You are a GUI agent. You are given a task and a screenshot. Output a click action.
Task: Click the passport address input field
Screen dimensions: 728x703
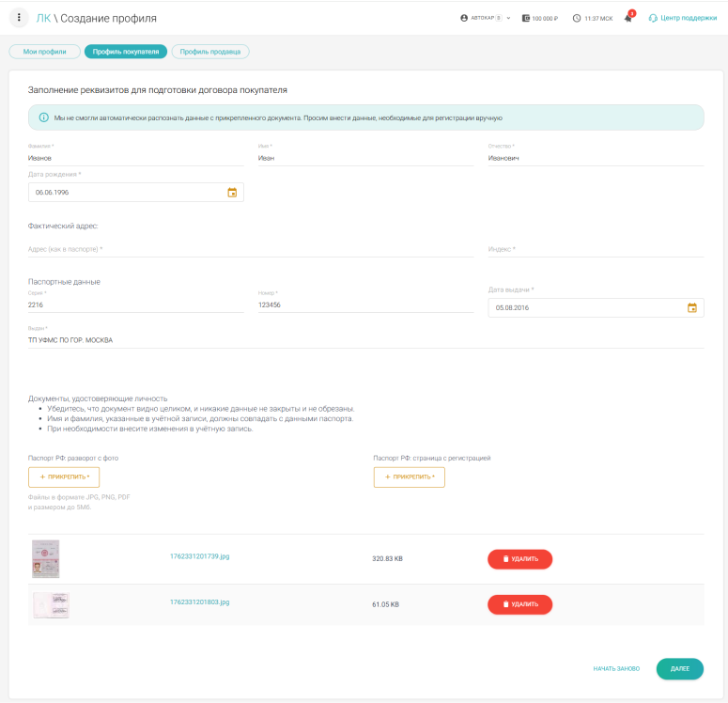(251, 249)
